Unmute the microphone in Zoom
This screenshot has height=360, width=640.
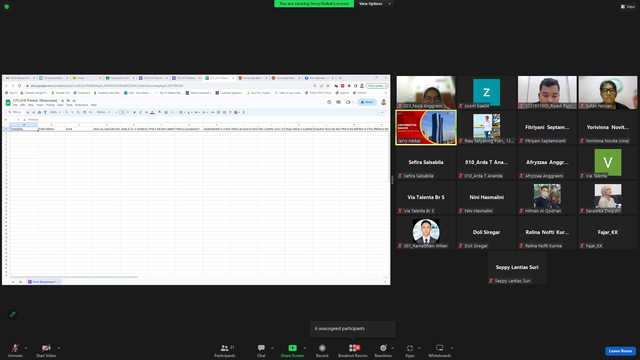click(15, 350)
